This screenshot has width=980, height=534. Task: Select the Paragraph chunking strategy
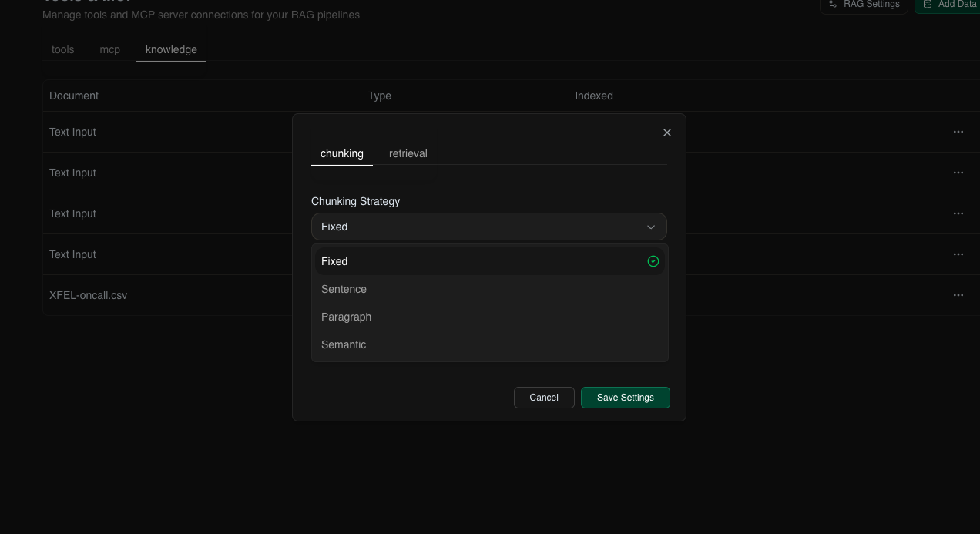point(346,317)
